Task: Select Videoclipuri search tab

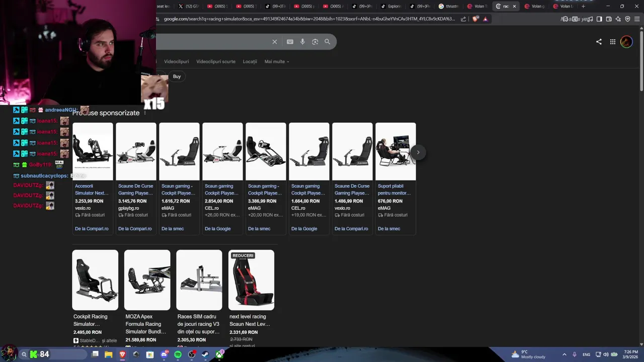Action: tap(176, 61)
